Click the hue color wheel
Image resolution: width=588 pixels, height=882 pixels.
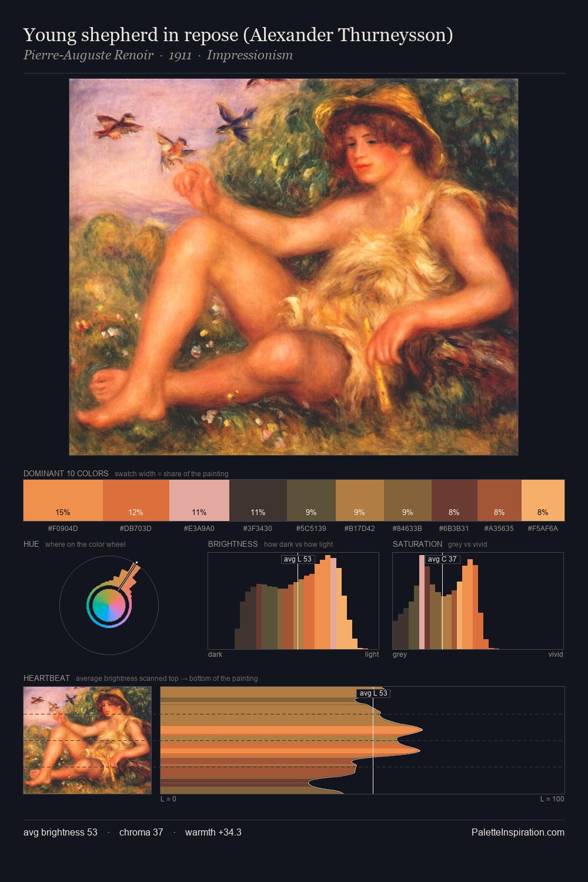(x=109, y=605)
